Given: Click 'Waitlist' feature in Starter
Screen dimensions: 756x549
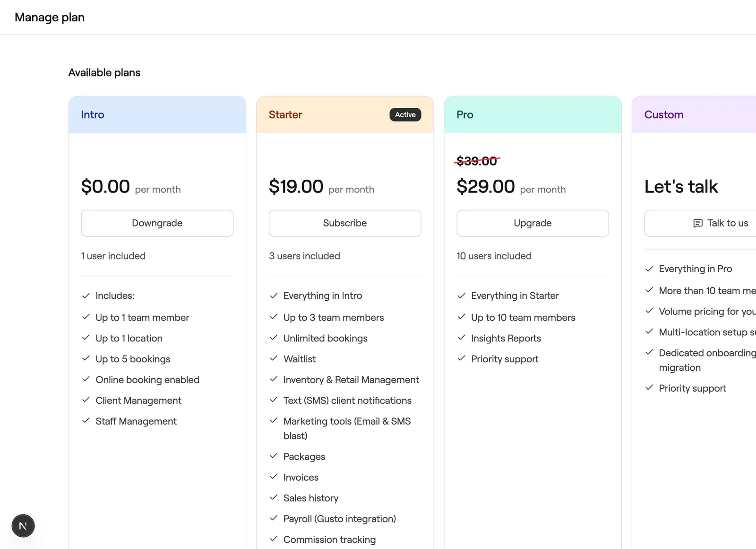Looking at the screenshot, I should pyautogui.click(x=300, y=359).
